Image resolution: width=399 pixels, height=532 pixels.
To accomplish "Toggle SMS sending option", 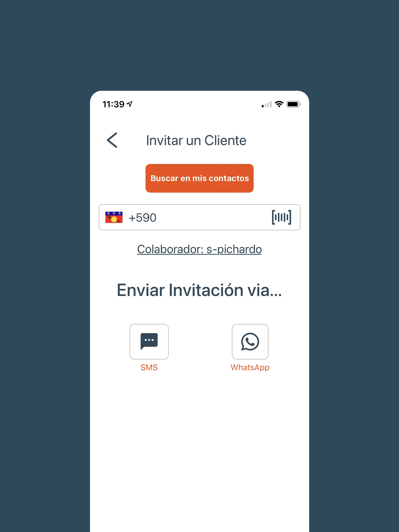I will pos(149,344).
